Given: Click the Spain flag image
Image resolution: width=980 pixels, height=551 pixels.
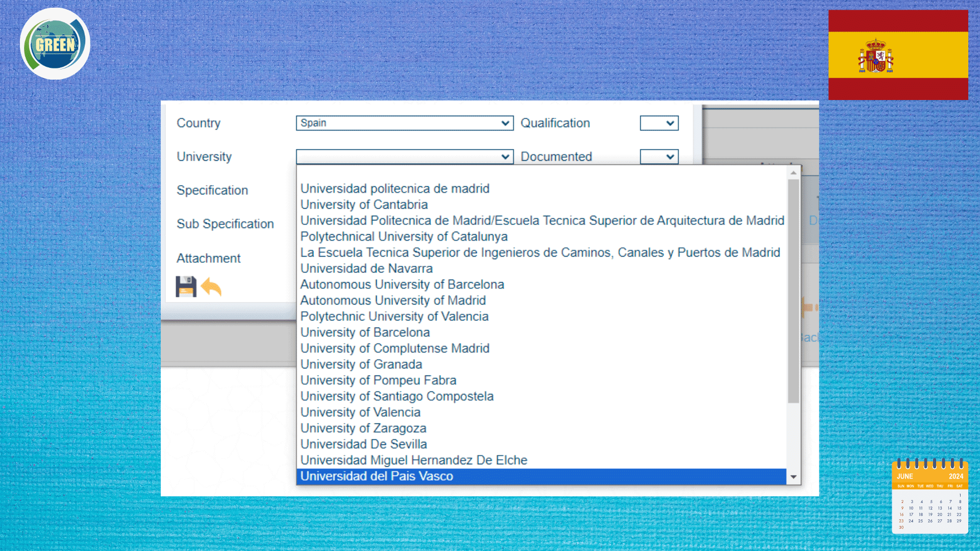Looking at the screenshot, I should [898, 55].
